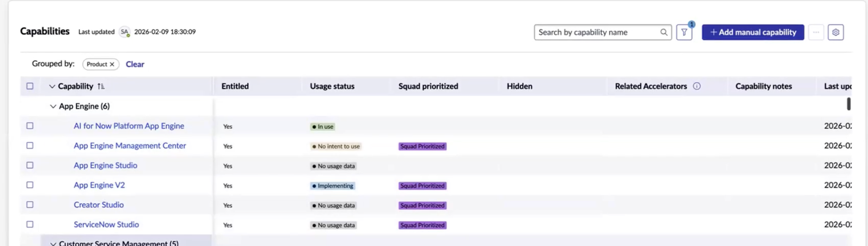The height and width of the screenshot is (246, 868).
Task: Click the vertical scrollbar thumb
Action: pos(849,104)
